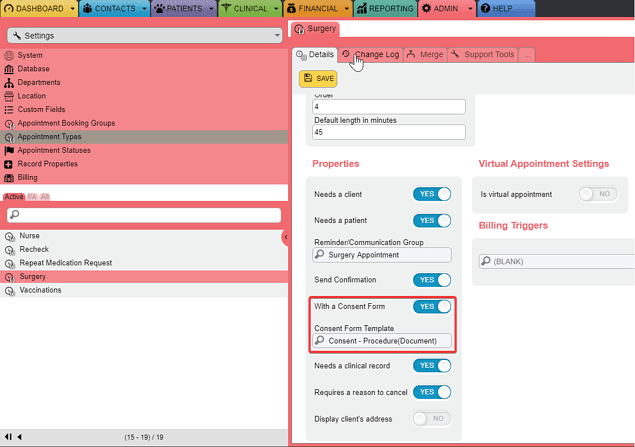Toggle Requires a reason to cancel switch
This screenshot has height=447, width=635.
point(432,392)
